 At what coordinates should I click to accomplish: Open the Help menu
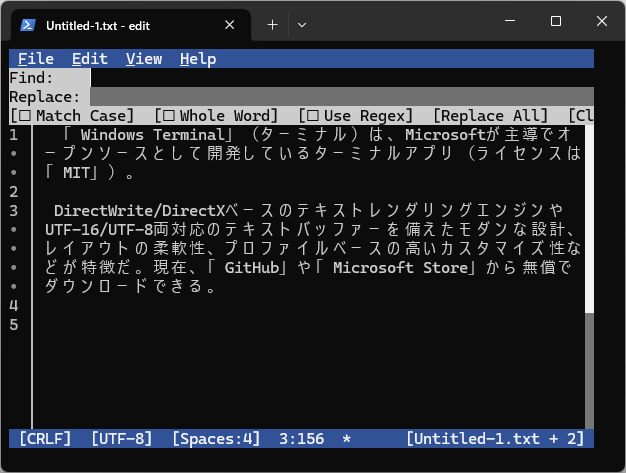[x=198, y=59]
